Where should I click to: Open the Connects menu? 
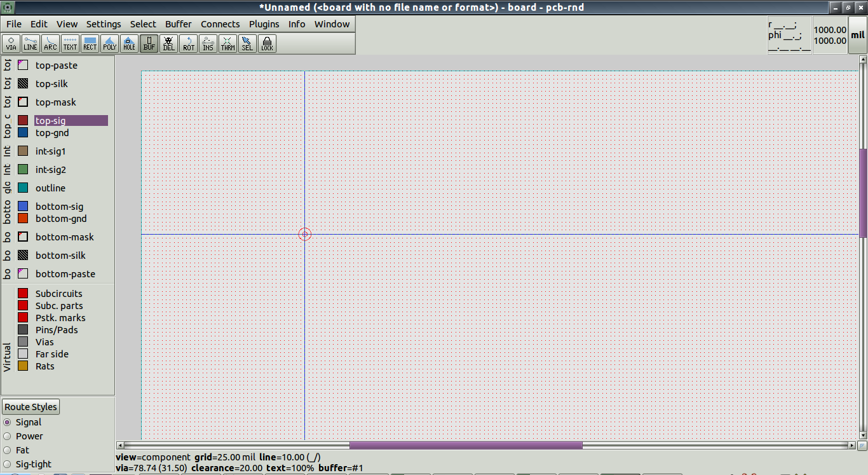[x=220, y=24]
